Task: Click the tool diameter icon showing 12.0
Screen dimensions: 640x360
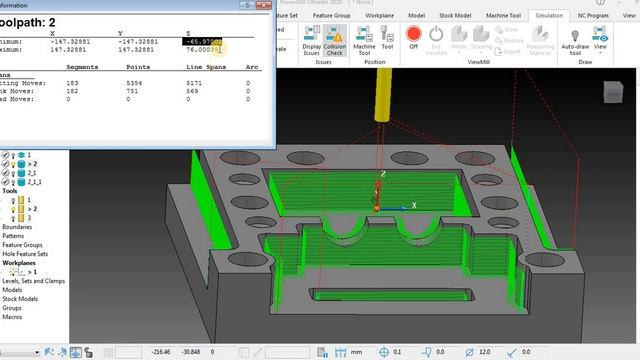Action: pyautogui.click(x=469, y=352)
